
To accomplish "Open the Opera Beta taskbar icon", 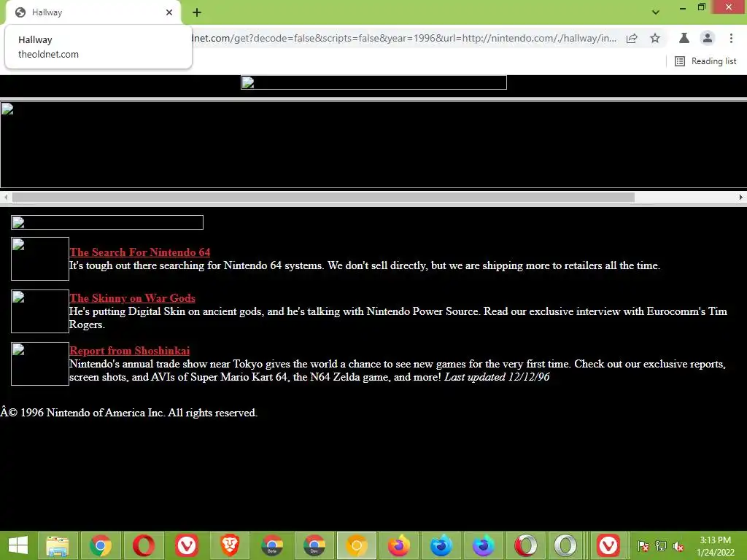I will pyautogui.click(x=525, y=545).
